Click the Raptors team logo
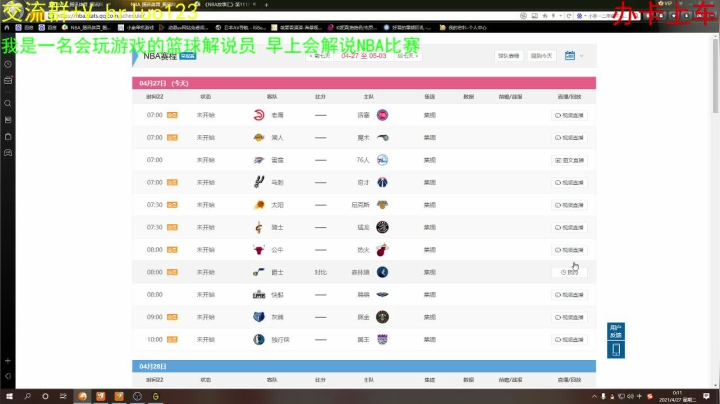 tap(382, 227)
